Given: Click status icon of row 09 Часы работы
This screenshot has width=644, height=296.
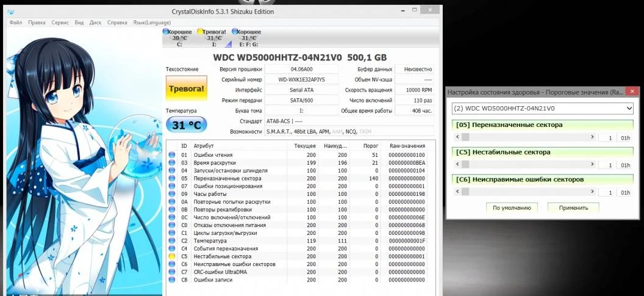Looking at the screenshot, I should pyautogui.click(x=172, y=194).
